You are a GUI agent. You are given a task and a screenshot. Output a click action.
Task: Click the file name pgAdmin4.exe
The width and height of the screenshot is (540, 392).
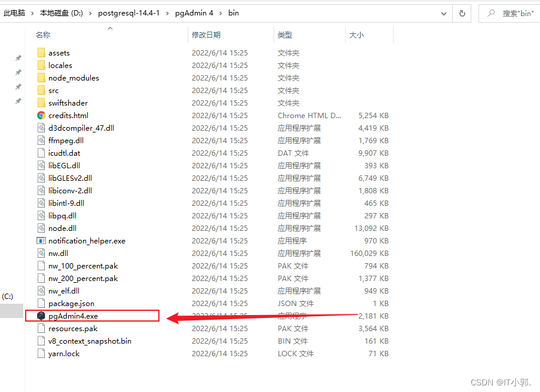(x=73, y=316)
